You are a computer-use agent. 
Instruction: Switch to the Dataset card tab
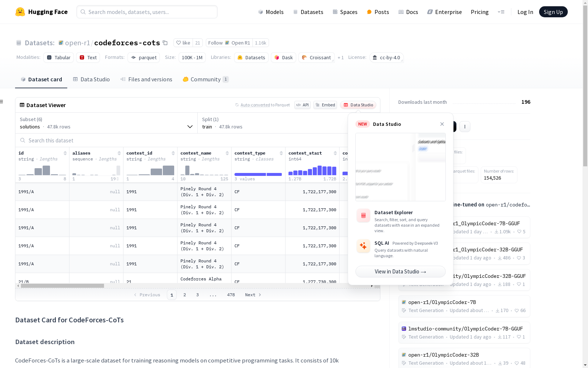tap(41, 79)
